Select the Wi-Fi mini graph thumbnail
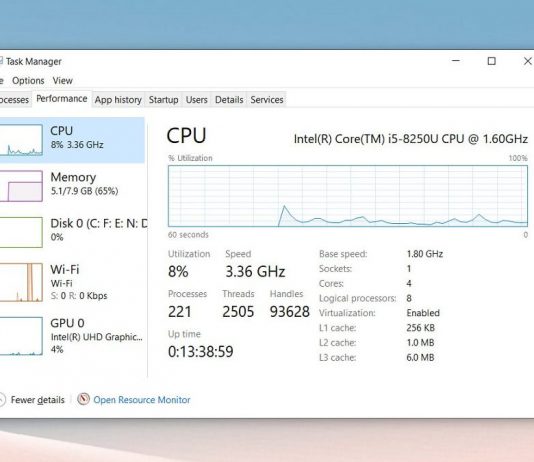 tap(21, 282)
